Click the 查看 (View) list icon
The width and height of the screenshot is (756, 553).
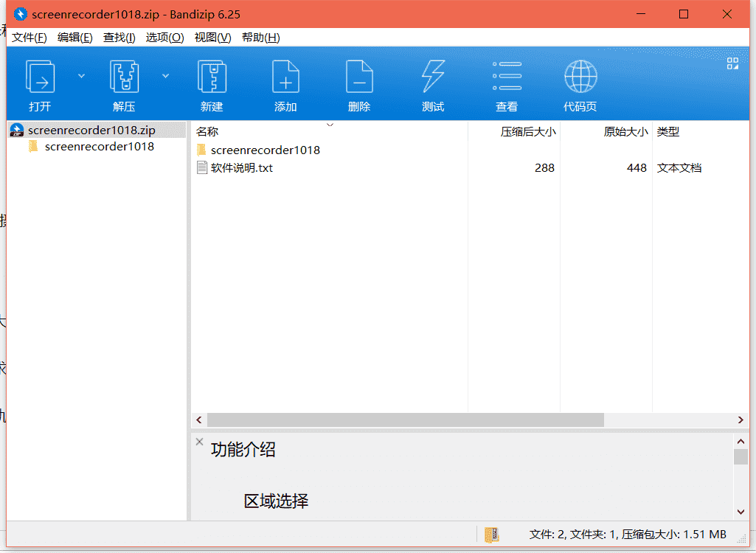pos(507,76)
